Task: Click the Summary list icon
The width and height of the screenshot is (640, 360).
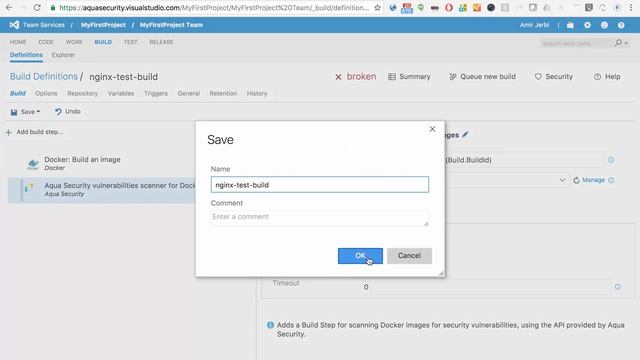Action: coord(392,77)
